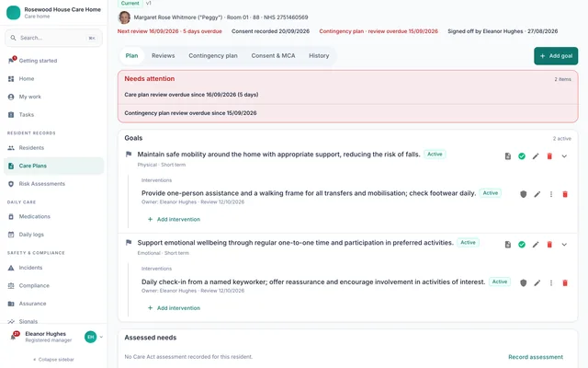Edit the emotional wellbeing goal with pencil icon

tap(536, 245)
